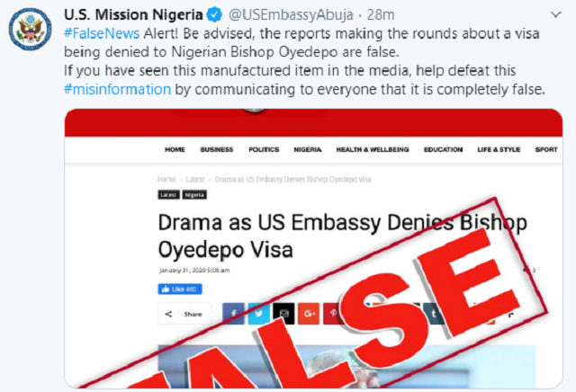Click the Nigeria category tag
This screenshot has height=392, width=576.
(x=194, y=195)
